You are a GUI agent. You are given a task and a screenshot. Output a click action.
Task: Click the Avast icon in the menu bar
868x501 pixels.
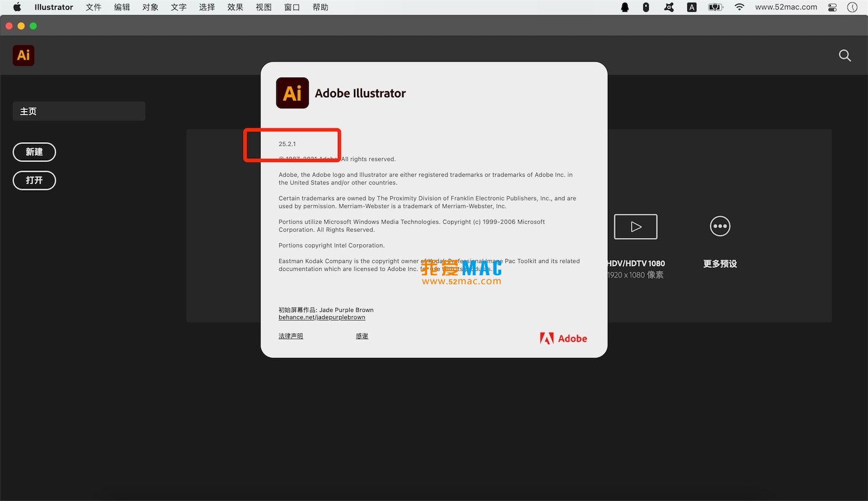pos(668,7)
